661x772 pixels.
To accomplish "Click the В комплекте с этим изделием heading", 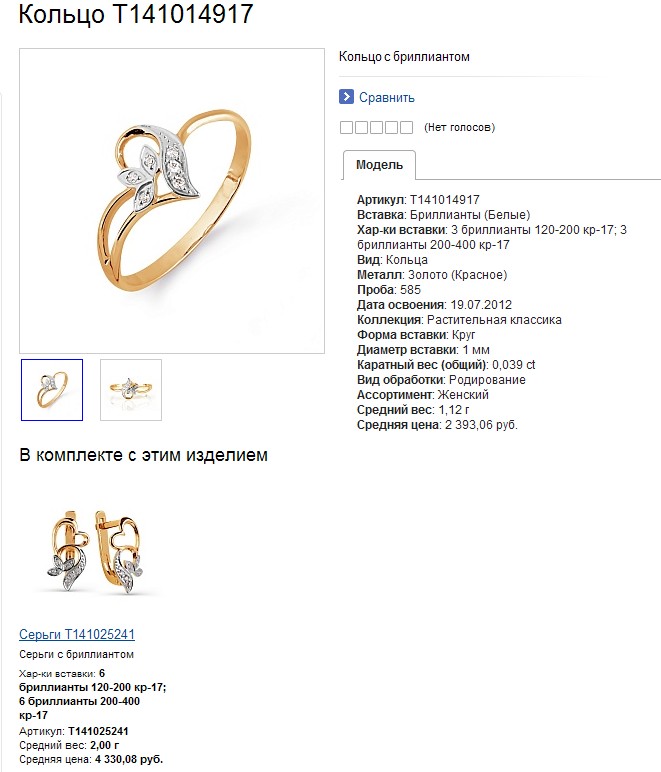I will 143,455.
